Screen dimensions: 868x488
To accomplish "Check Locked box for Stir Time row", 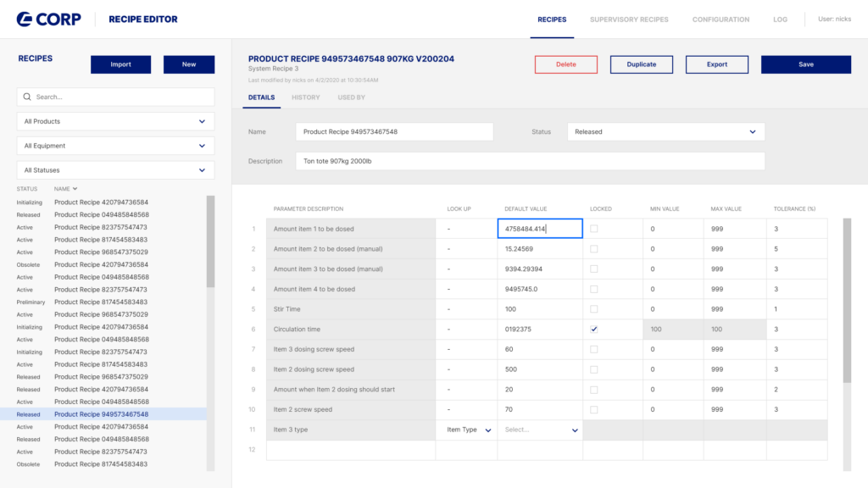I will tap(593, 309).
